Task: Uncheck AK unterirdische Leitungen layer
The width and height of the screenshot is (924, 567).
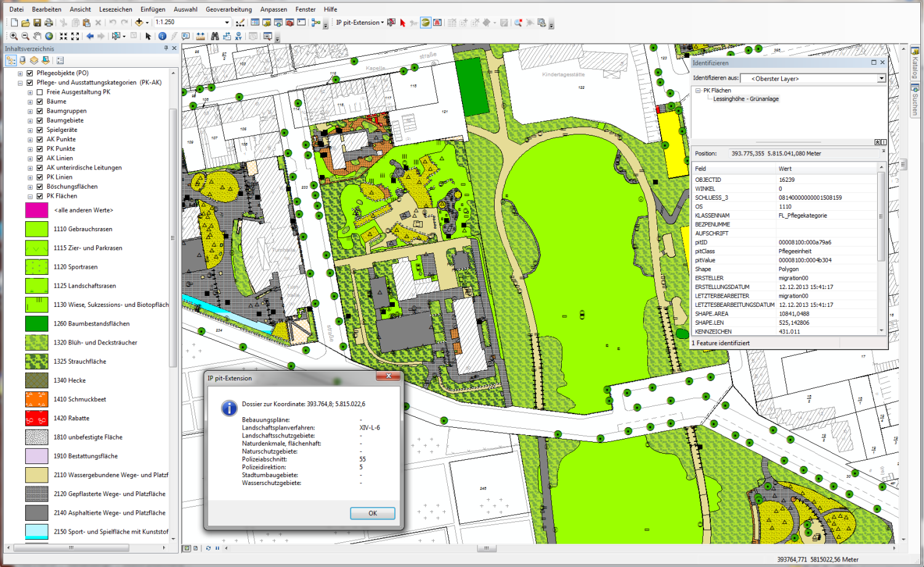Action: coord(39,168)
